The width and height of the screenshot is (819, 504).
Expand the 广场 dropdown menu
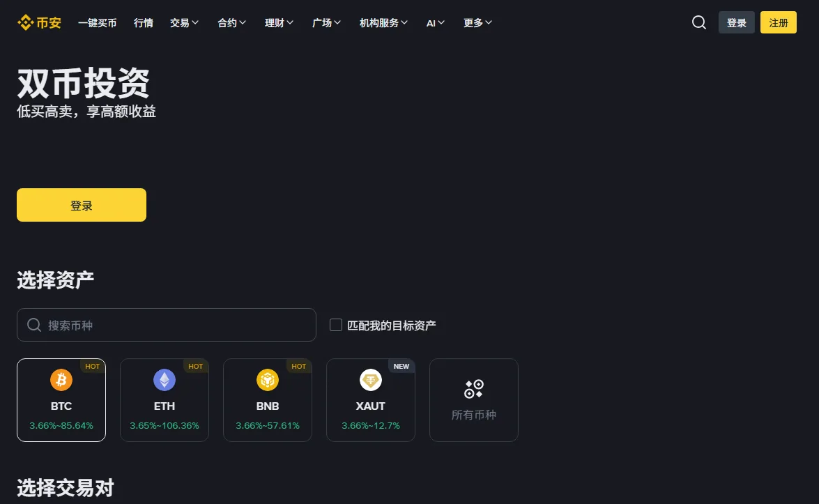click(x=326, y=22)
